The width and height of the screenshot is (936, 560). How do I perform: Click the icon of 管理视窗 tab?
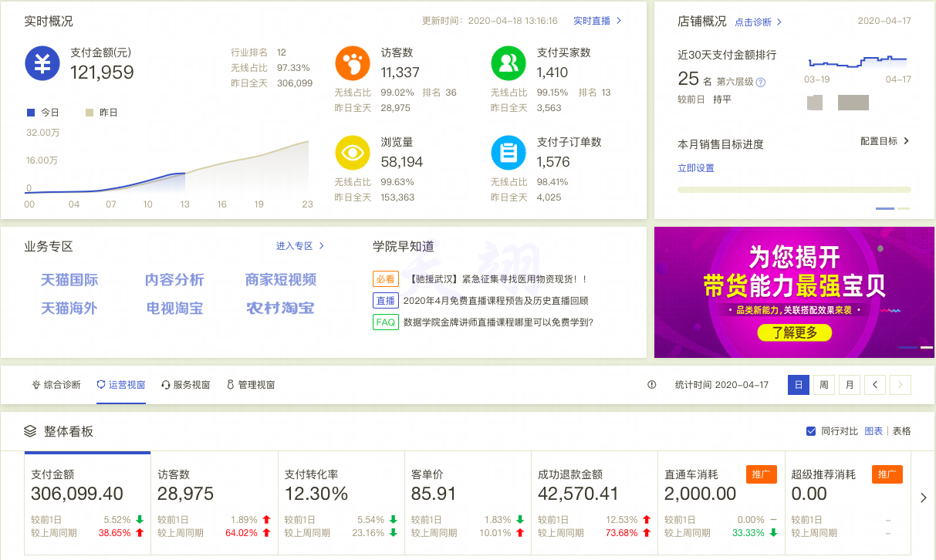pyautogui.click(x=230, y=384)
